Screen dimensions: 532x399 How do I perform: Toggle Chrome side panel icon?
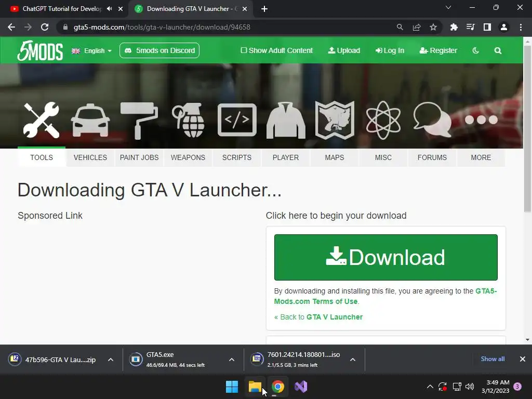click(487, 27)
